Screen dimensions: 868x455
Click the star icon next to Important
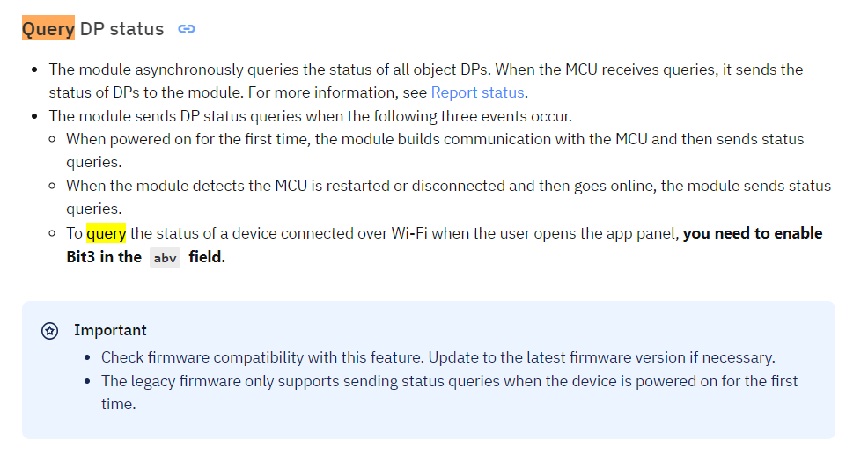pyautogui.click(x=50, y=331)
